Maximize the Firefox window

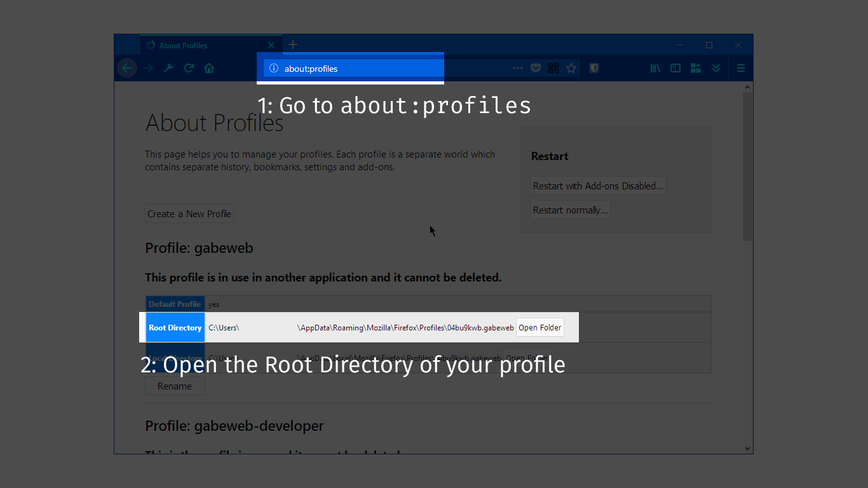(x=709, y=45)
